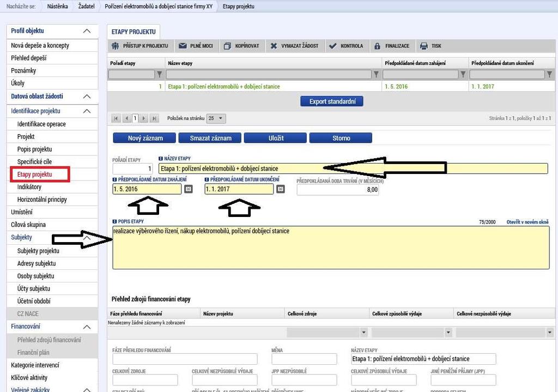Go to first page of the list
The image size is (558, 392).
pos(116,118)
